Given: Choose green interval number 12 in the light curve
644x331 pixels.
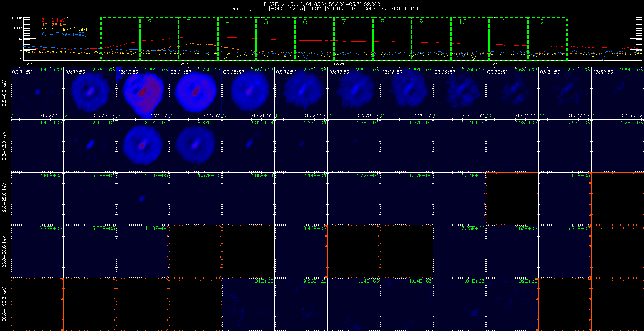Looking at the screenshot, I should tap(548, 39).
